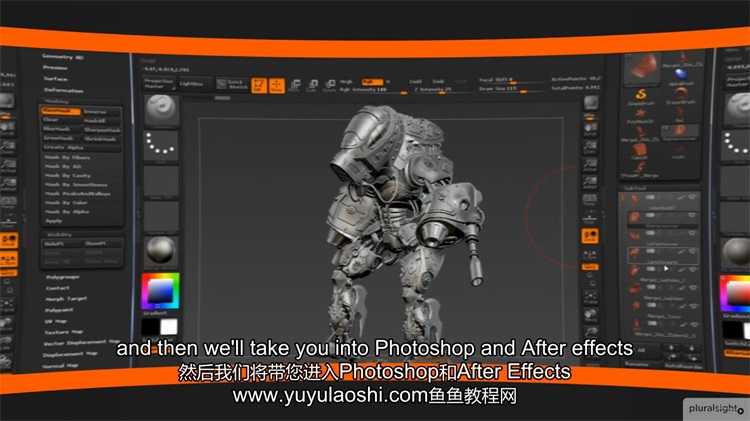
Task: Select the Move transform icon in top shelf
Action: pos(295,86)
